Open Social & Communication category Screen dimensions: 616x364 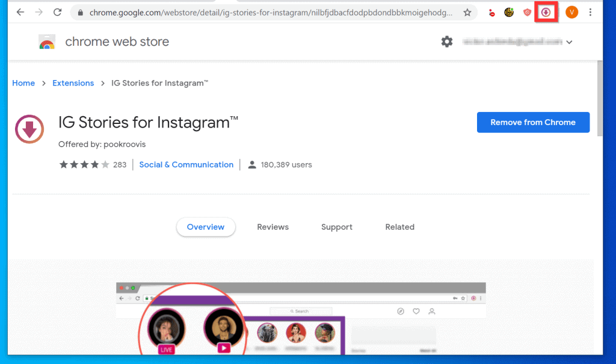[186, 165]
